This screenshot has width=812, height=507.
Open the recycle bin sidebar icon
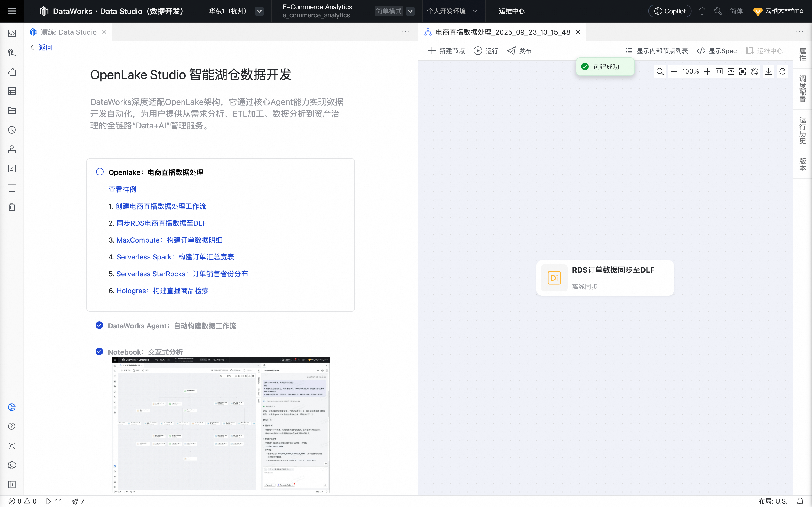12,207
